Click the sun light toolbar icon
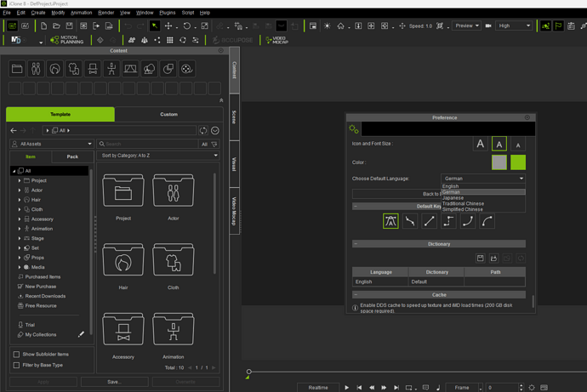Viewport: 587px width, 392px height. coord(328,26)
